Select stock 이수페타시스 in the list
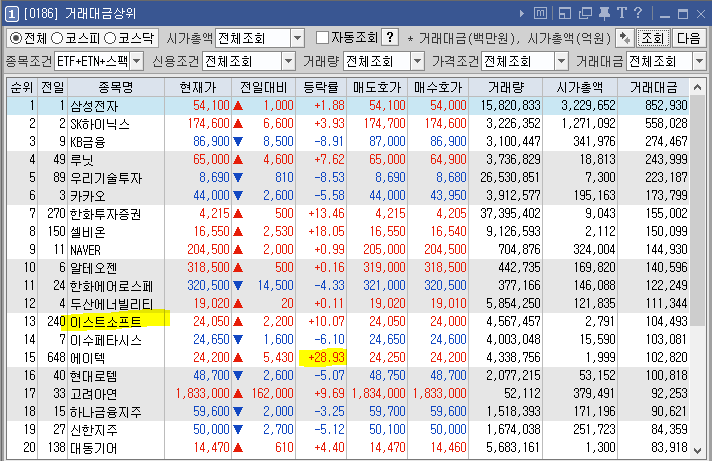Viewport: 712px width, 461px height. (x=106, y=340)
